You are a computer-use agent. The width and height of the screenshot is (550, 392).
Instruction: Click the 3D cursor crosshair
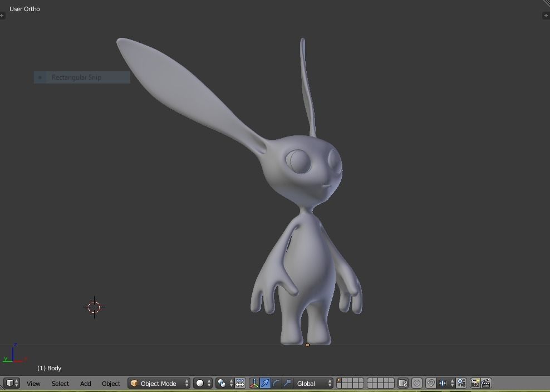94,307
